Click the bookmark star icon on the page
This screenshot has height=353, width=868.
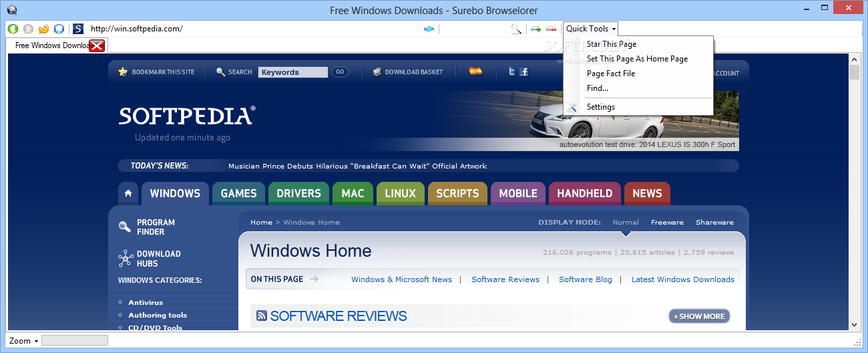(x=123, y=72)
